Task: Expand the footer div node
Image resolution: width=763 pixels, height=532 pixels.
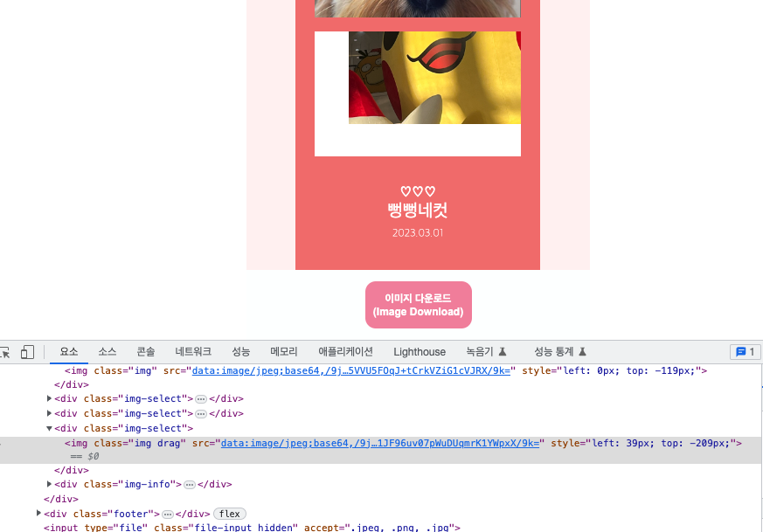Action: [x=39, y=513]
